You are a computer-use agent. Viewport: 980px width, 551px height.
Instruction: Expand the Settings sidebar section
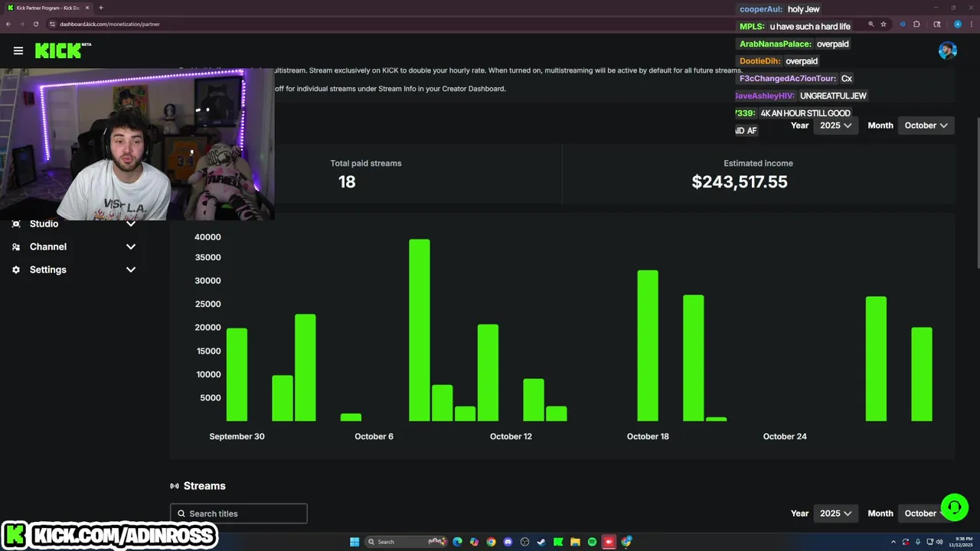coord(131,269)
